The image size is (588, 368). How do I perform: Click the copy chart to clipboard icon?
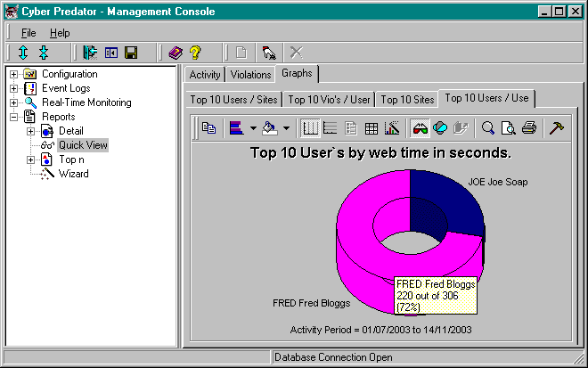pos(208,128)
